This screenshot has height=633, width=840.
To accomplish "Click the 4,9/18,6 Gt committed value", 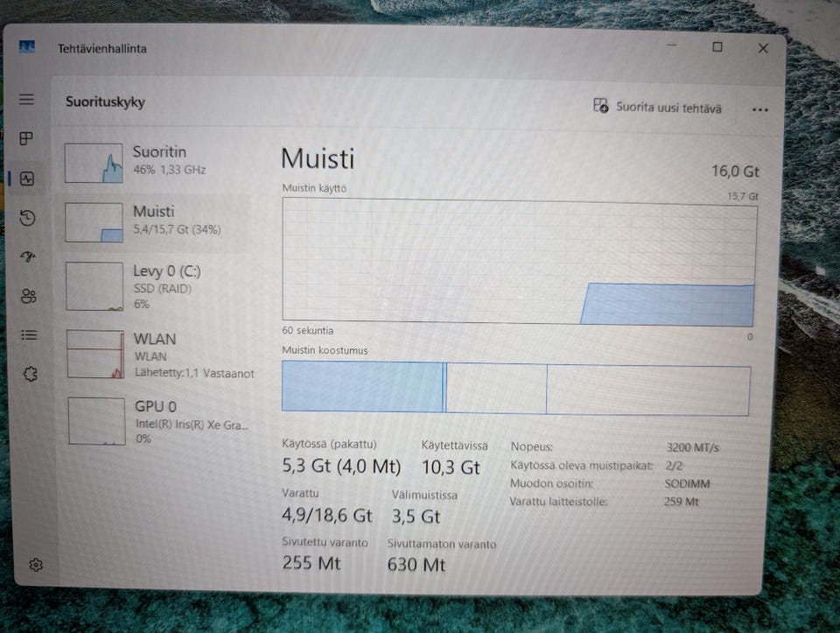I will [x=326, y=515].
